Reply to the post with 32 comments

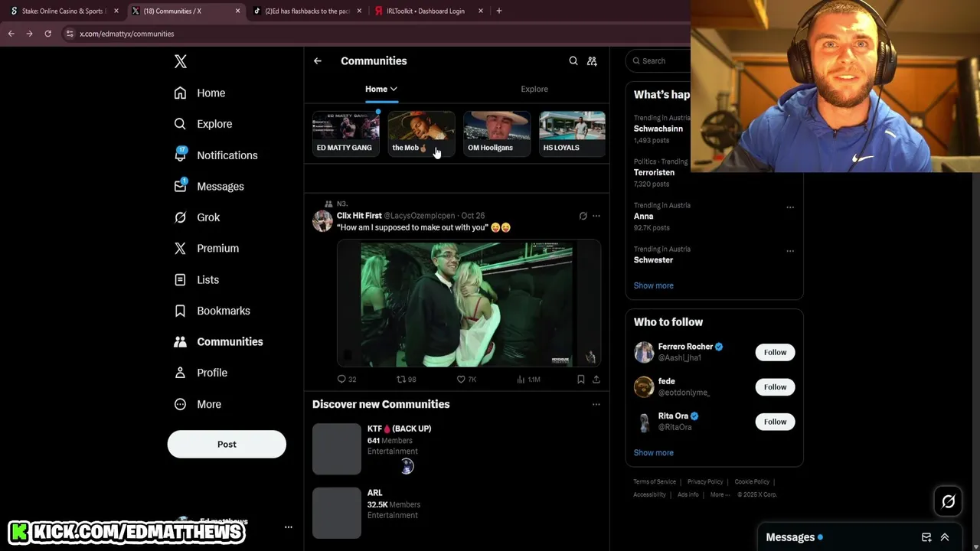[346, 380]
